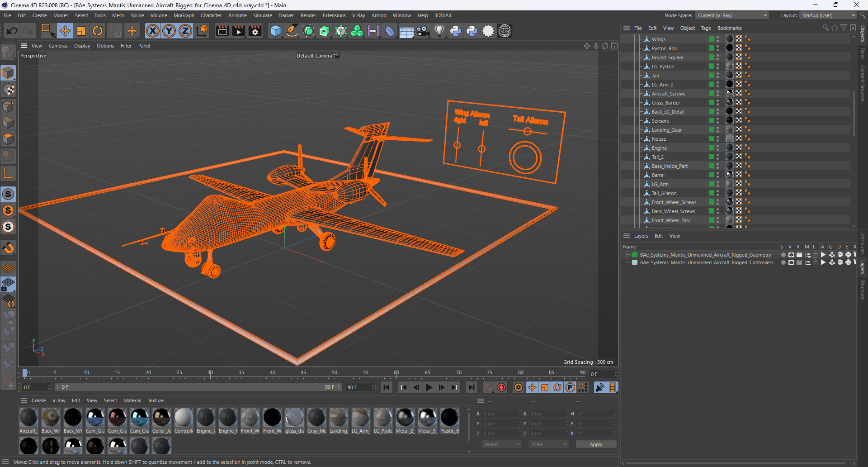This screenshot has width=868, height=467.
Task: Open viewport Filter menu
Action: tap(126, 46)
